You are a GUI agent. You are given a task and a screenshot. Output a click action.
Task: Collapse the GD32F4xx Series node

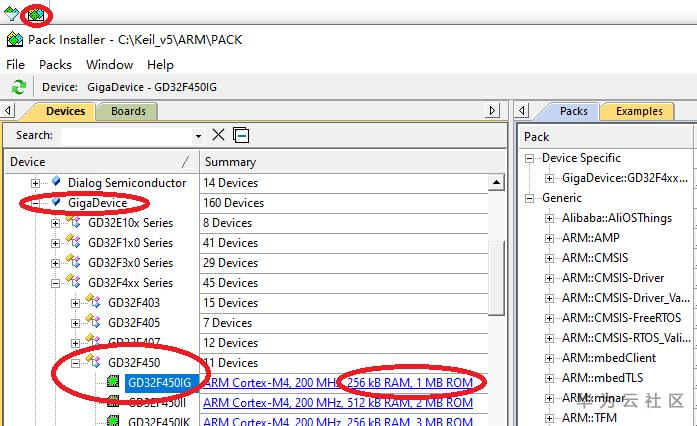pos(55,283)
